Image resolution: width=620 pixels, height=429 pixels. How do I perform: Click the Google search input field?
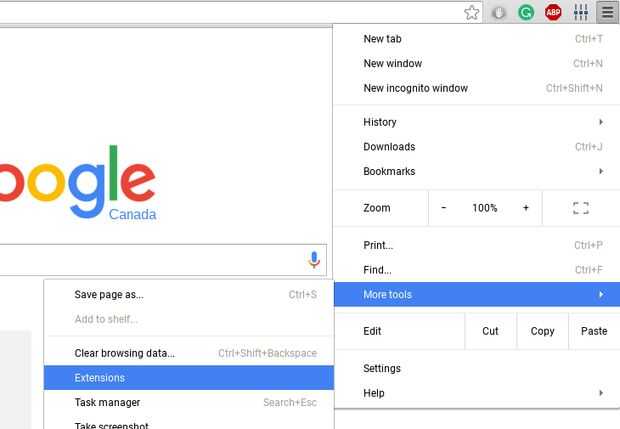click(150, 260)
